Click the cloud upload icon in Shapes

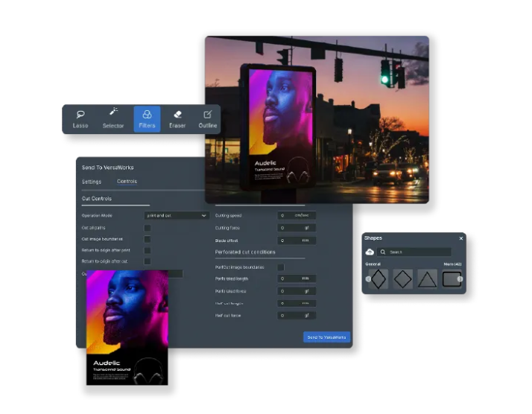(370, 252)
